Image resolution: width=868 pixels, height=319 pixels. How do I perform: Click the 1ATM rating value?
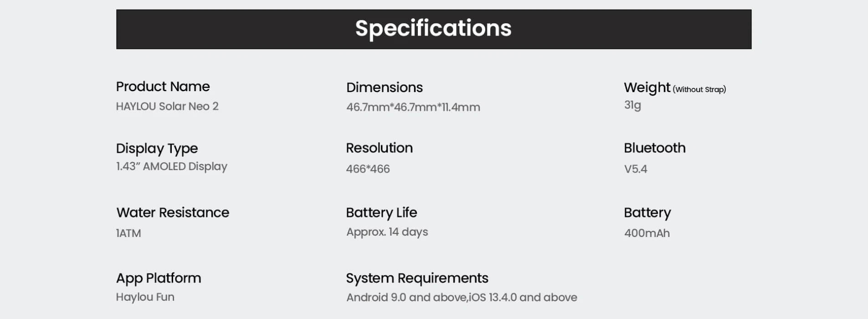coord(128,233)
